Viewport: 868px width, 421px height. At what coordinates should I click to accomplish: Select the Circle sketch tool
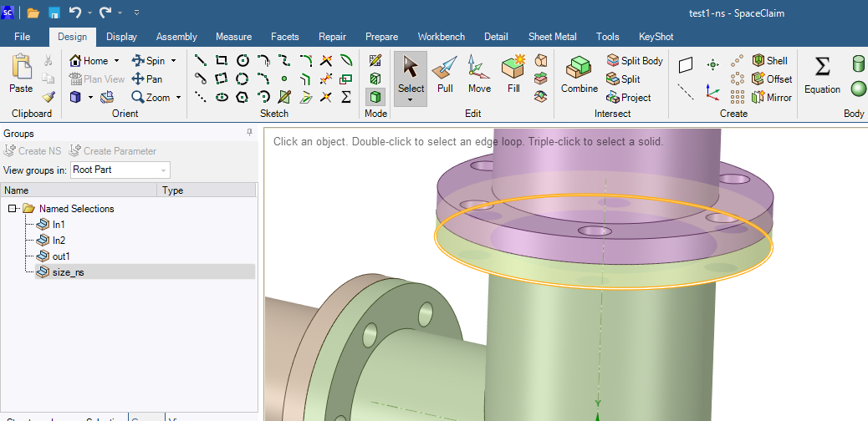coord(243,60)
